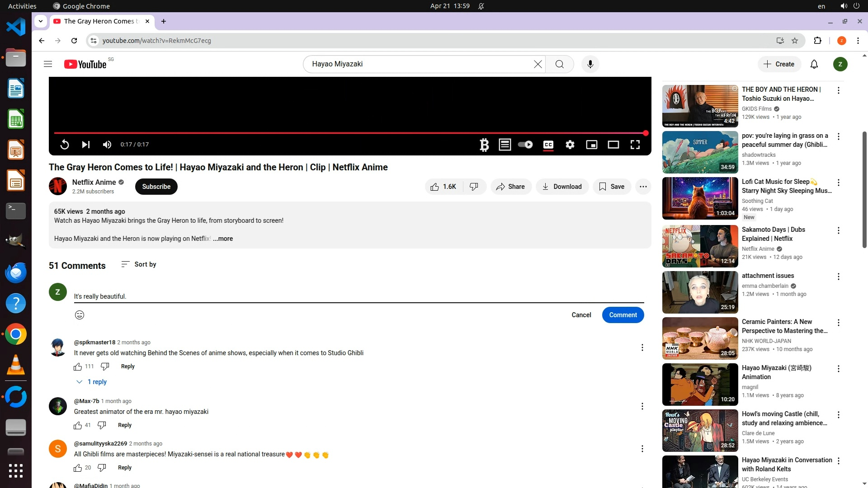Open emoji picker below comment box
868x488 pixels.
[x=80, y=315]
